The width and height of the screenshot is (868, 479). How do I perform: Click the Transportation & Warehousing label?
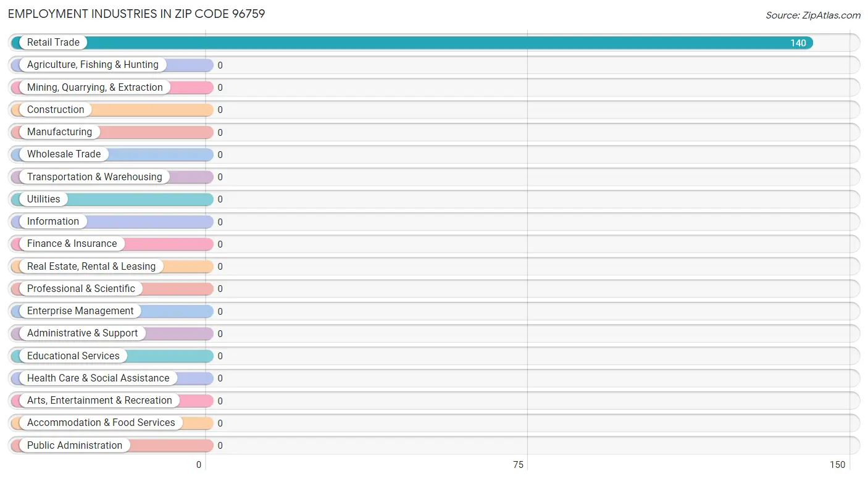94,177
